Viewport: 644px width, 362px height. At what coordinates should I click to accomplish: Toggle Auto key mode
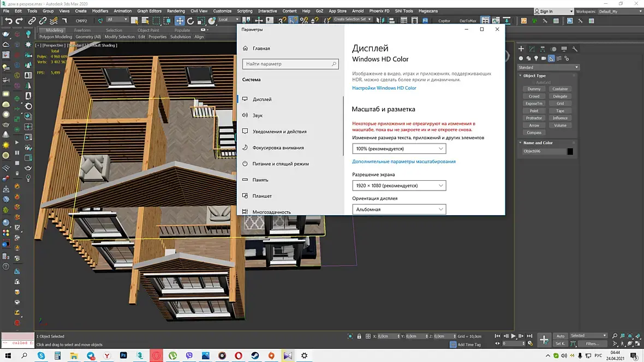(x=560, y=336)
